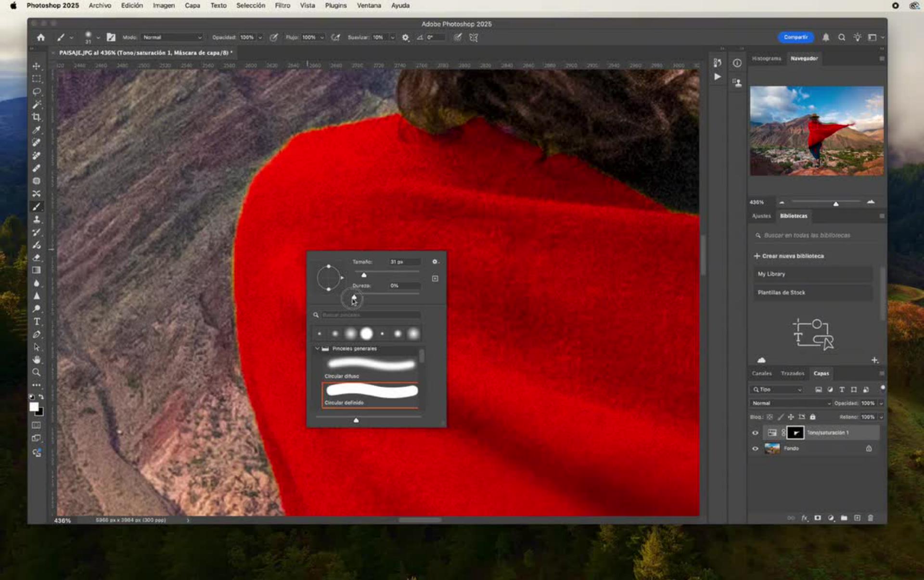Select the Crop tool
Viewport: 924px width, 580px height.
pyautogui.click(x=37, y=117)
